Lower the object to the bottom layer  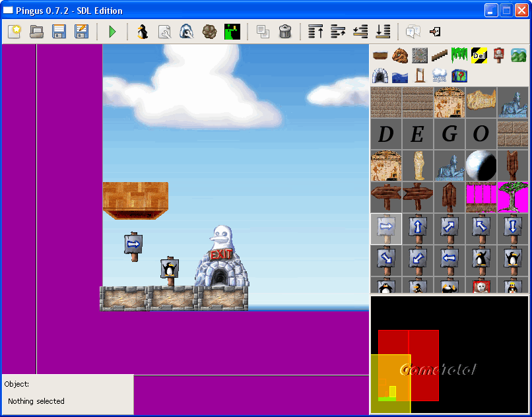[x=383, y=32]
